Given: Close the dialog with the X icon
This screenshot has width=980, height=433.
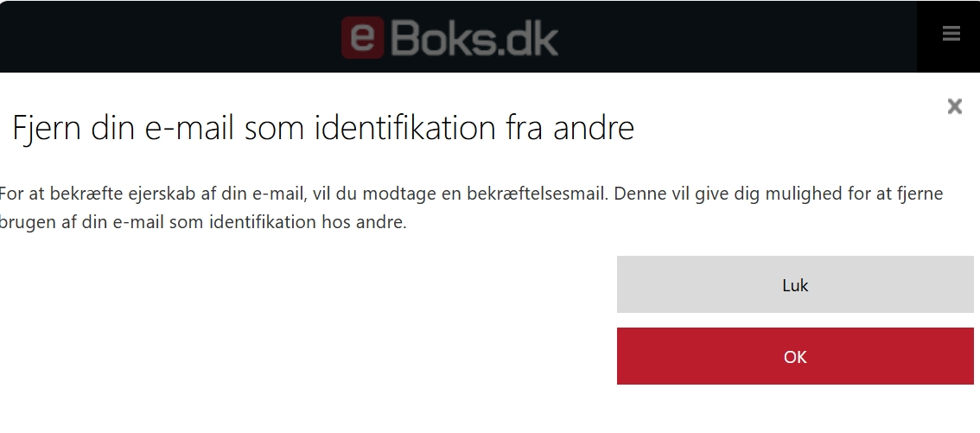Looking at the screenshot, I should [954, 106].
